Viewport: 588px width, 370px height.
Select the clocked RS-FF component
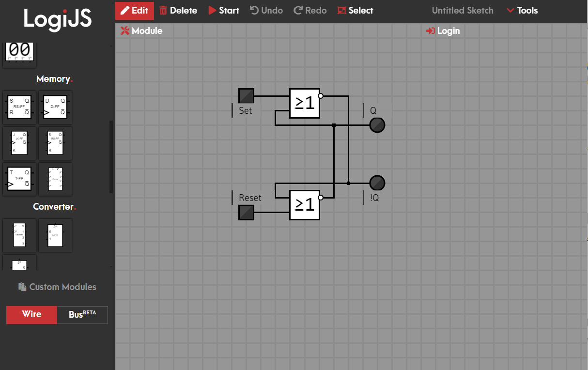pos(55,143)
